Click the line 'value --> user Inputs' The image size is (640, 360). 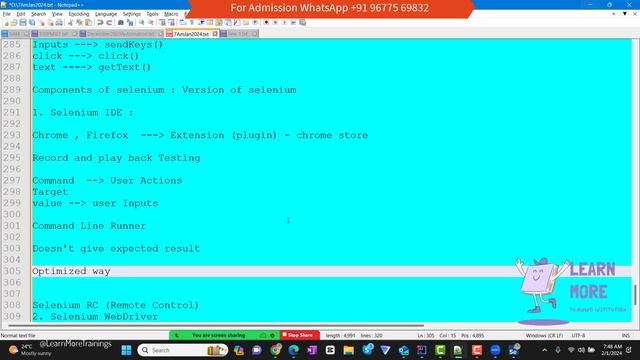pyautogui.click(x=95, y=203)
